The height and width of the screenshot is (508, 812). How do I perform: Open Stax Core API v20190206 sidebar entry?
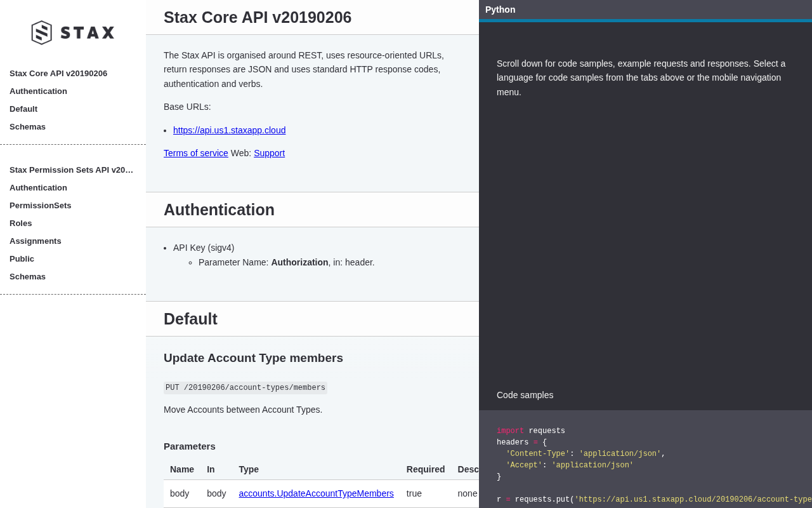[58, 74]
